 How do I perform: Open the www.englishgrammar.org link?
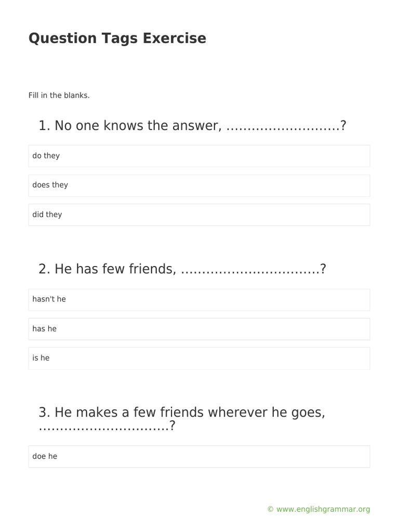click(x=323, y=510)
